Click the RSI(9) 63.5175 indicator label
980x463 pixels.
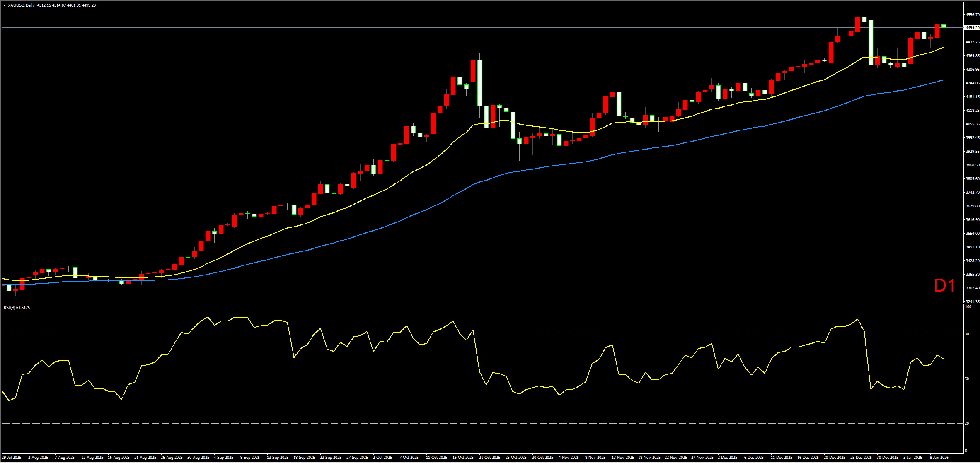click(17, 308)
